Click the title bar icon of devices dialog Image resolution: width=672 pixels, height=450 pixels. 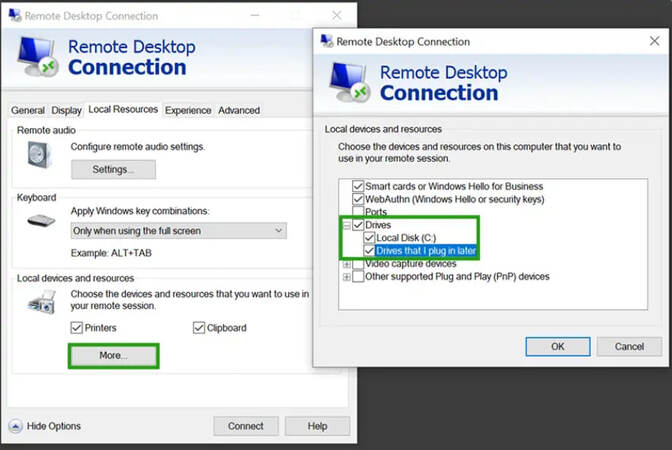click(327, 41)
